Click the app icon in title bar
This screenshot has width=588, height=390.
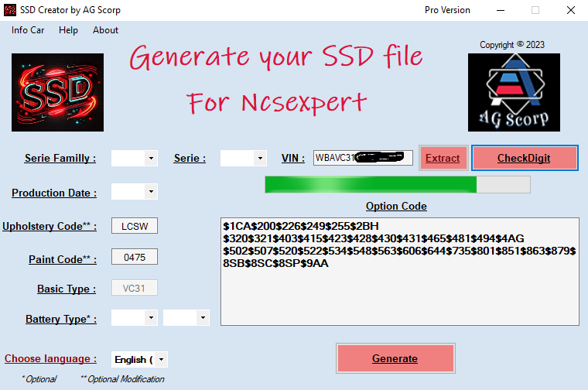(x=10, y=10)
